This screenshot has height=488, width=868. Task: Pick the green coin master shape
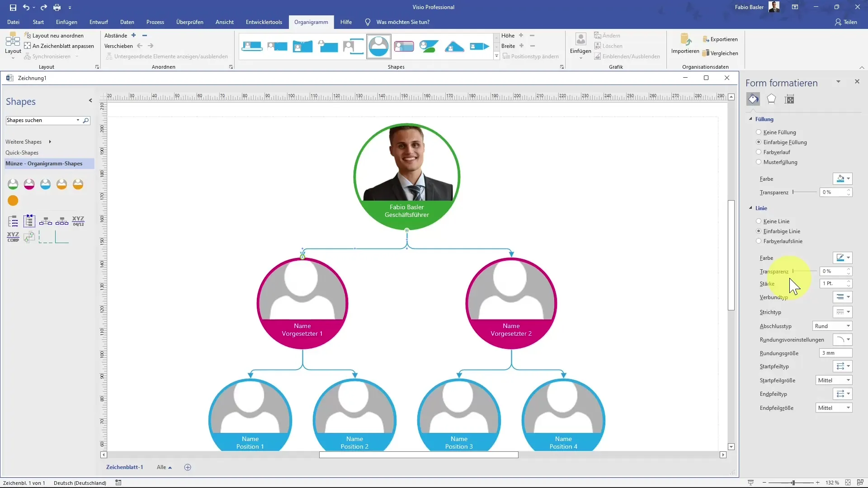click(x=13, y=184)
